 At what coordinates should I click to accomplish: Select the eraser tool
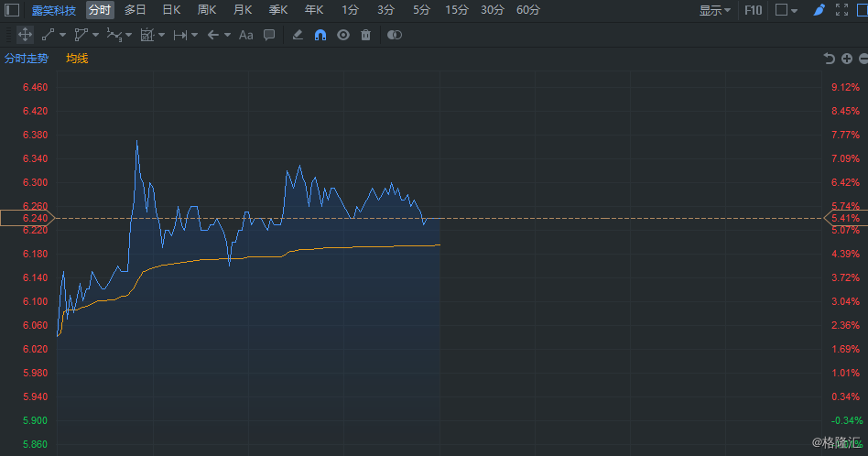(298, 35)
